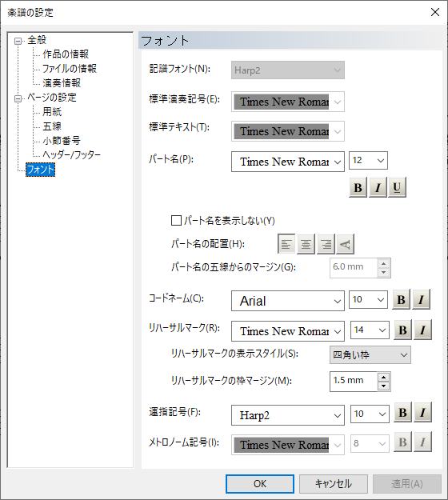Toggle bold for the part name font

coord(358,187)
